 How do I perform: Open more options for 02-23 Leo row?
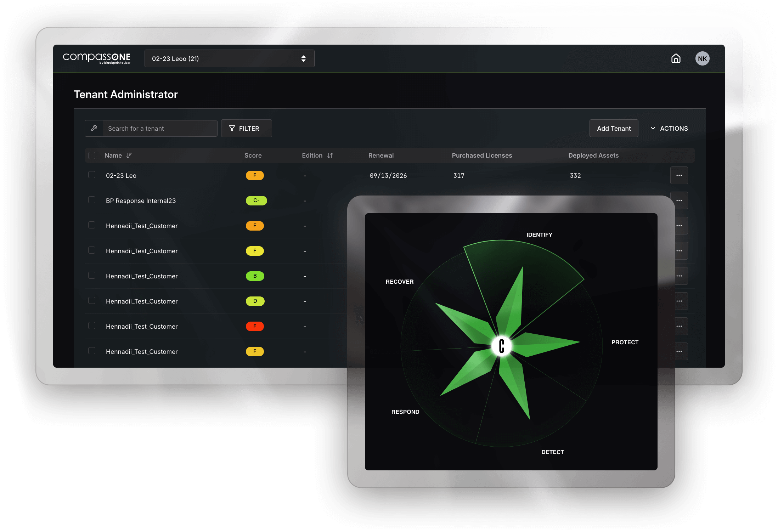coord(679,175)
